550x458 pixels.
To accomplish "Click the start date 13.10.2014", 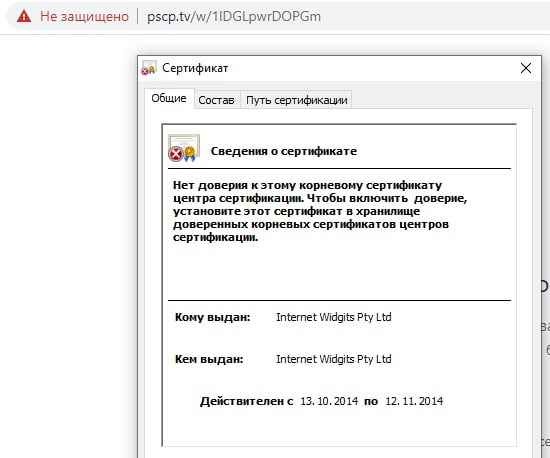I will pos(329,401).
